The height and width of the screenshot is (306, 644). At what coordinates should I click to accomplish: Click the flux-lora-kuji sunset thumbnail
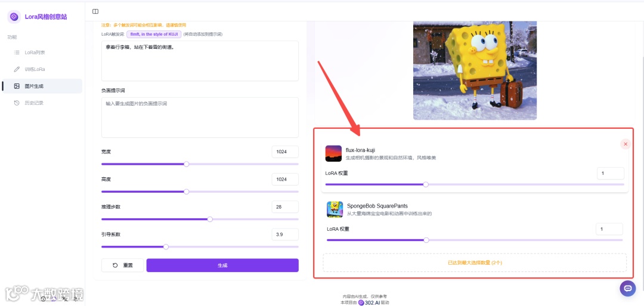pyautogui.click(x=333, y=154)
